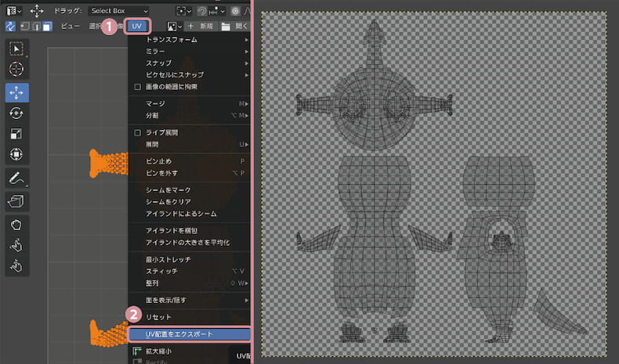Select the 2D Cursor tool

16,70
